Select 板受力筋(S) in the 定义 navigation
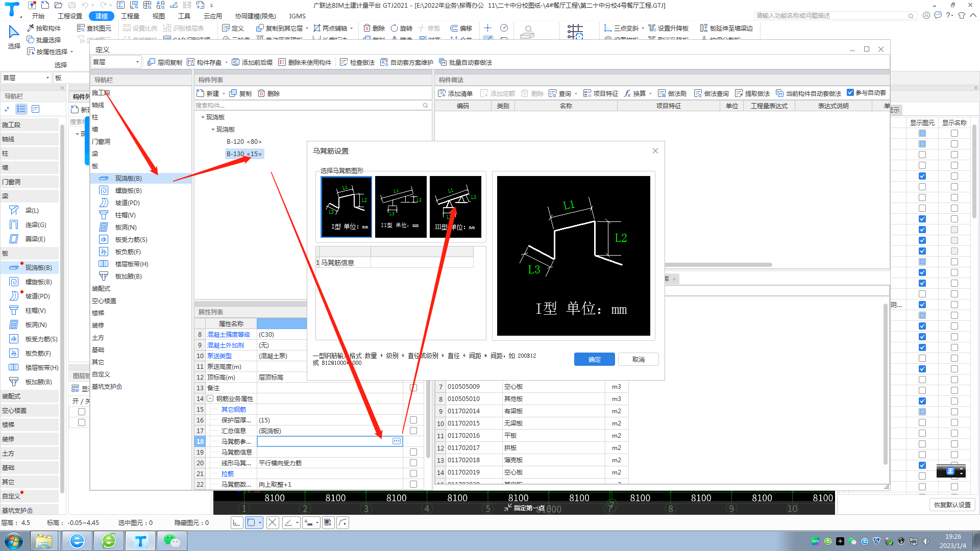The height and width of the screenshot is (551, 980). tap(131, 240)
